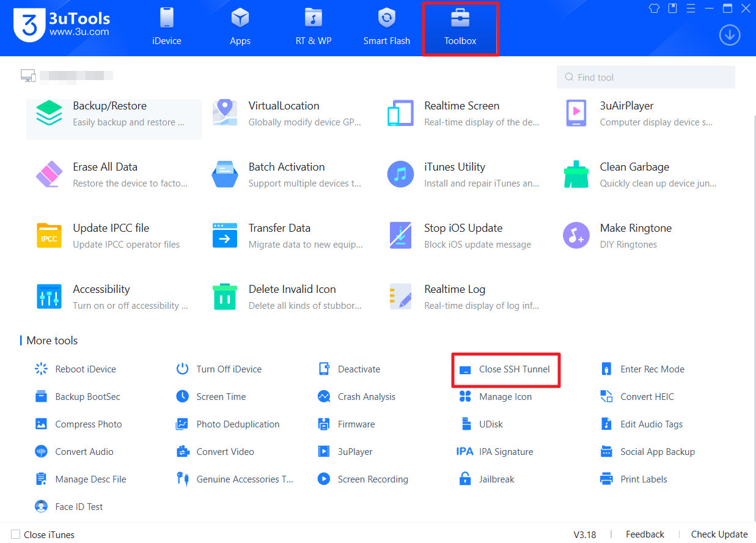Launch Convert Audio
This screenshot has width=756, height=543.
click(74, 452)
